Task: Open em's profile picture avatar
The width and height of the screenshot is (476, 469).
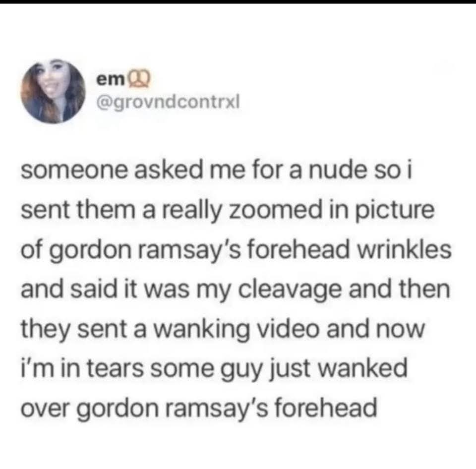Action: point(53,91)
